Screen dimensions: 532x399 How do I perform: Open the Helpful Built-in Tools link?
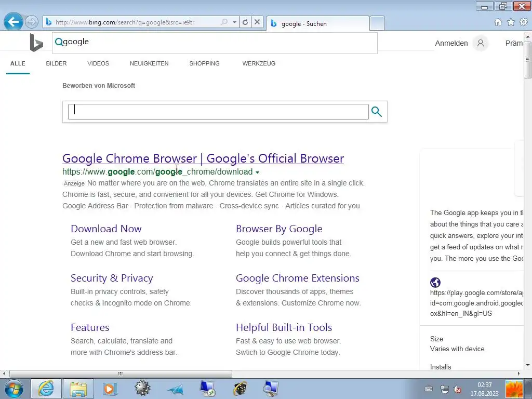284,327
